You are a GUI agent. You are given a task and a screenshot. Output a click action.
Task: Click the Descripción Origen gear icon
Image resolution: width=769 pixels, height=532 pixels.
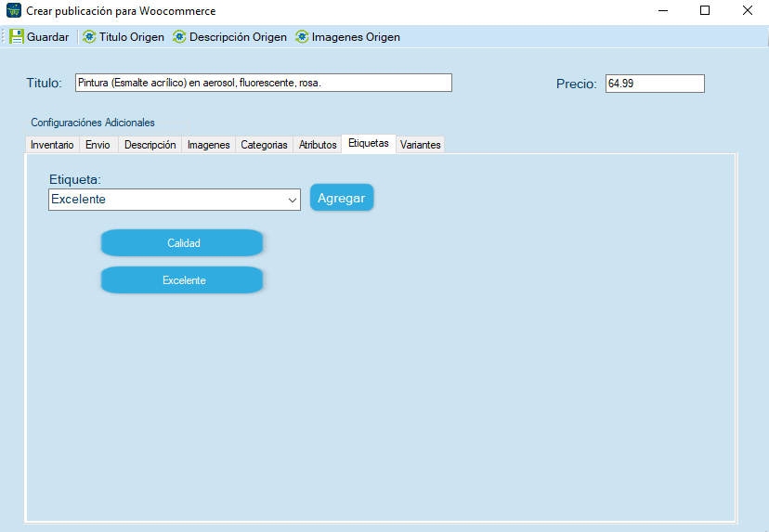click(x=179, y=37)
